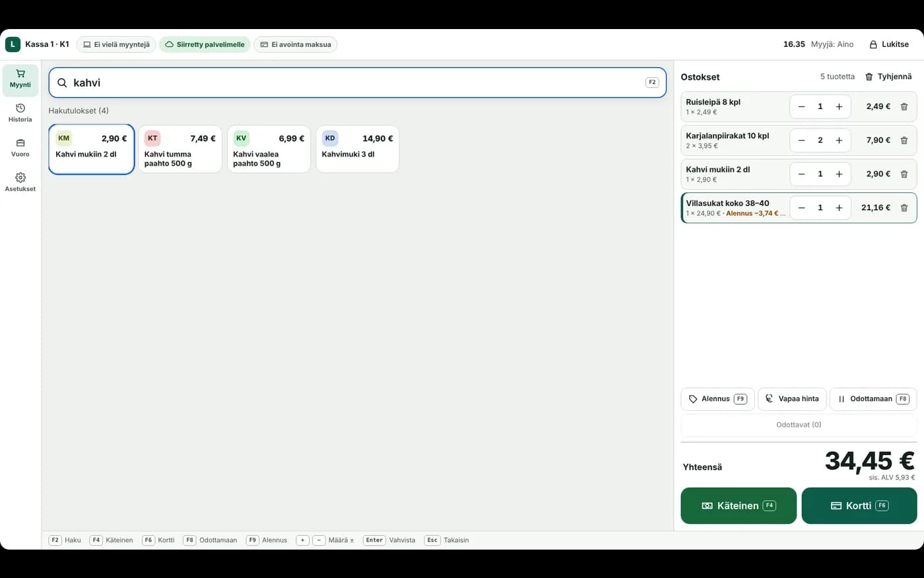Image resolution: width=924 pixels, height=578 pixels.
Task: Put the sale on hold with Odottamaan
Action: [873, 399]
